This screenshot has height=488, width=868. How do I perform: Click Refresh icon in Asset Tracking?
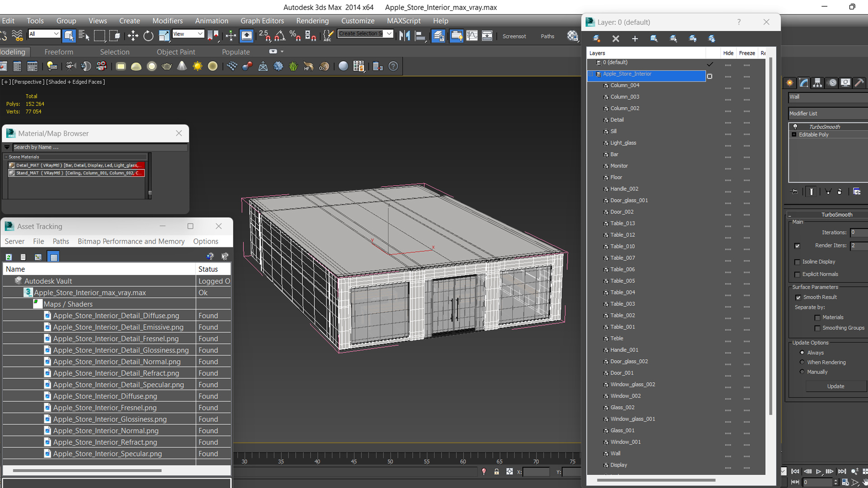(9, 257)
